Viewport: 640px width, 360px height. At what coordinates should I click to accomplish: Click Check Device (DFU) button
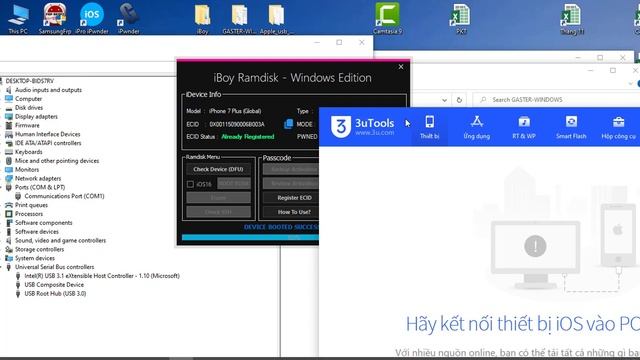pos(218,169)
